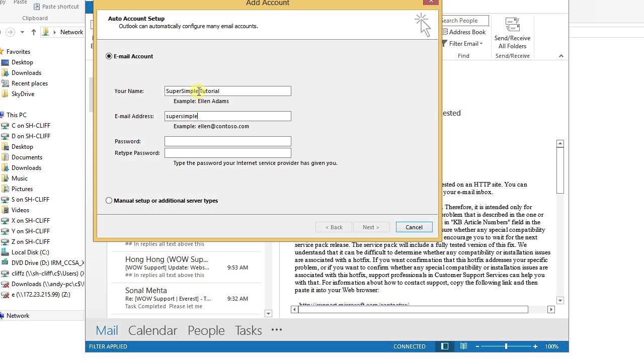The width and height of the screenshot is (644, 362).
Task: Focus the Retype Password field
Action: (x=227, y=153)
